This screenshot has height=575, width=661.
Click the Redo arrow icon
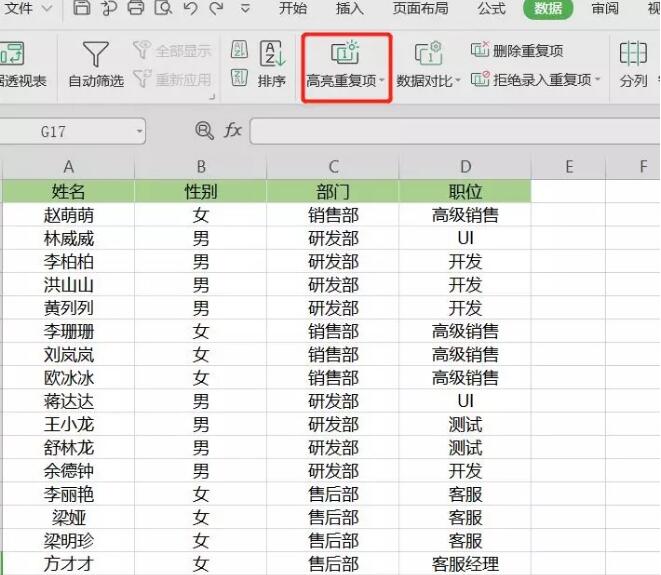(x=217, y=8)
